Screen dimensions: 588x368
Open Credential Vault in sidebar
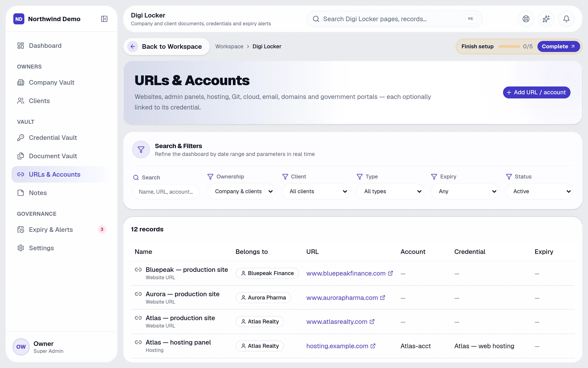[x=61, y=138]
